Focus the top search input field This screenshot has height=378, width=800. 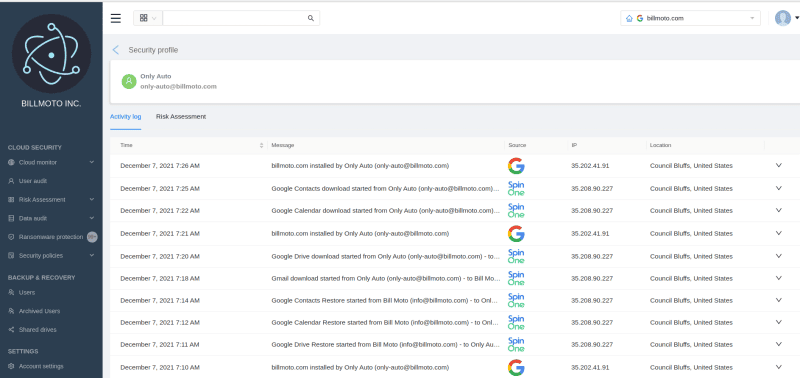[235, 18]
